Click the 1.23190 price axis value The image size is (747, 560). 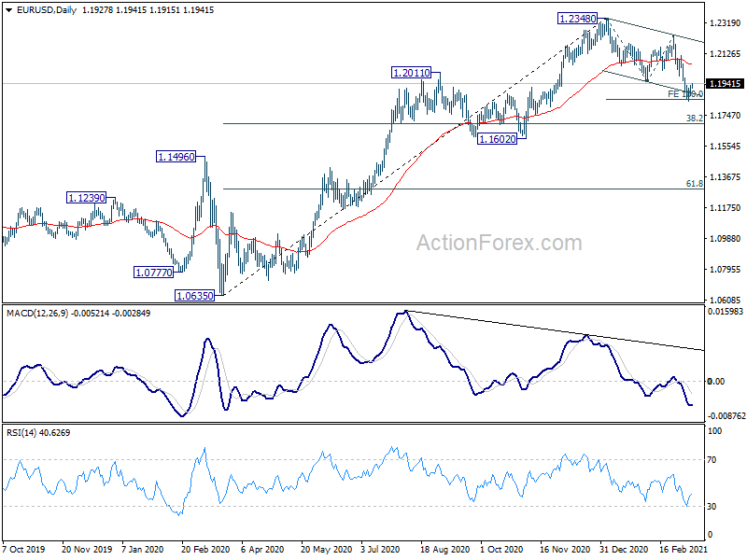[x=726, y=22]
